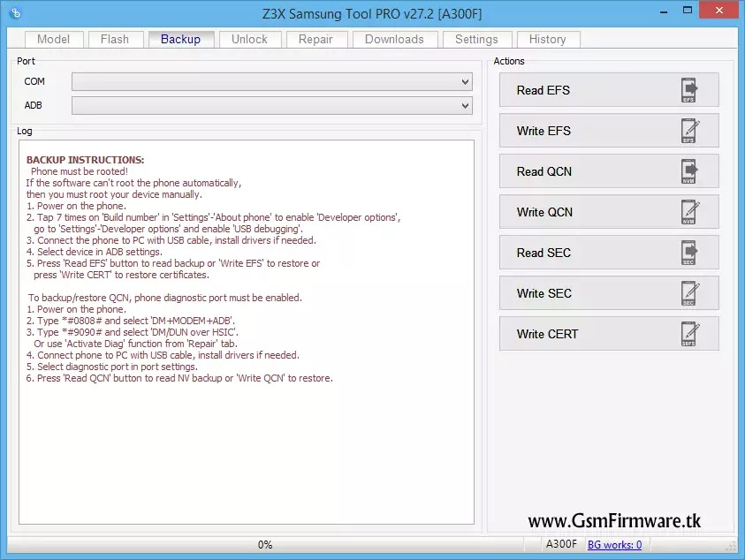Switch to the Flash tab

click(115, 40)
